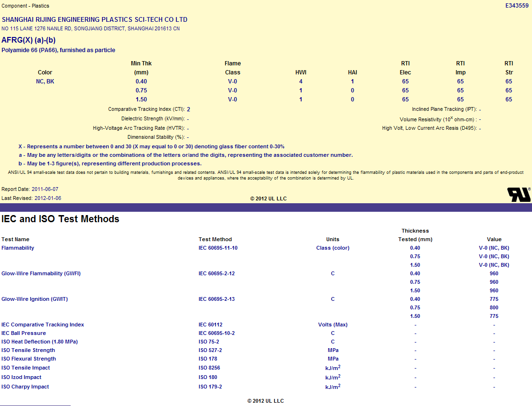Click the Last Revised date 2012-01-06
532x406 pixels.
(48, 198)
